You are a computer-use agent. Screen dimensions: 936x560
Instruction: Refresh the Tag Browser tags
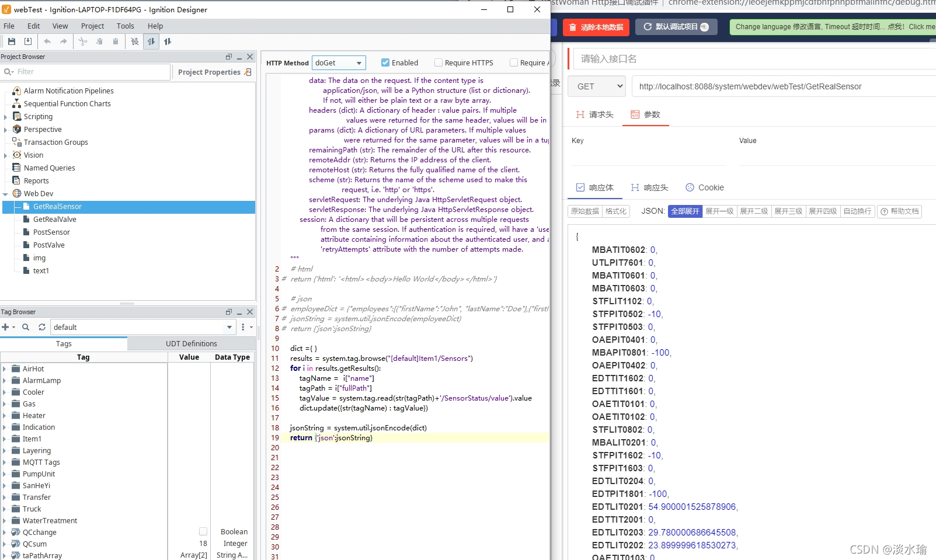tap(42, 327)
